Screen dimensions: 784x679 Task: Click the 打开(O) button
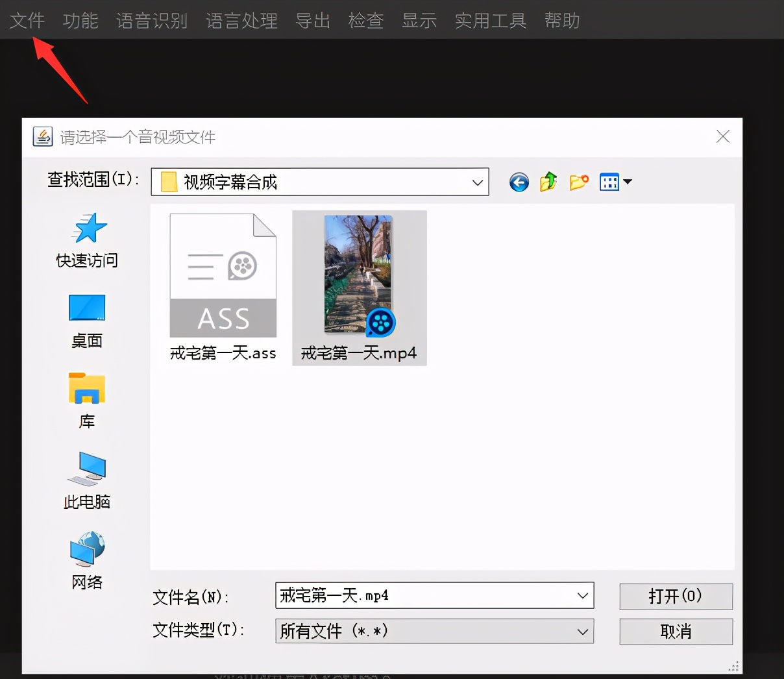[x=676, y=597]
